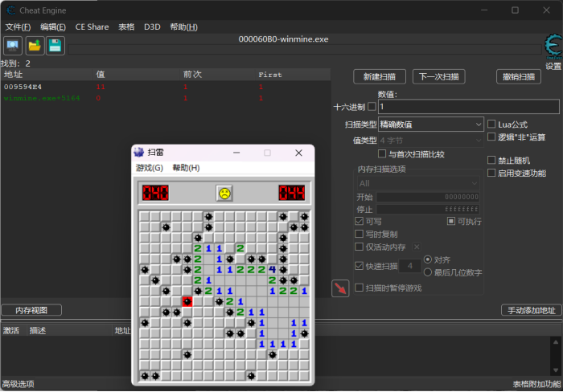The width and height of the screenshot is (563, 392).
Task: Click the open folder icon in toolbar
Action: (35, 46)
